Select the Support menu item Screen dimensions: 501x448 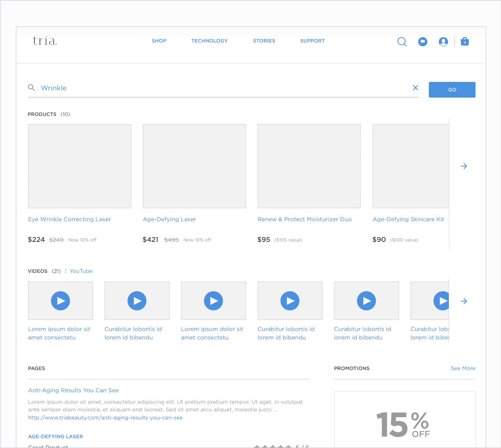click(x=312, y=41)
